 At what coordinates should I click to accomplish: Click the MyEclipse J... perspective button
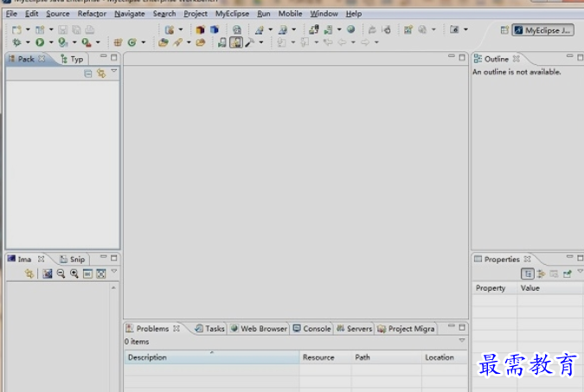coord(542,30)
